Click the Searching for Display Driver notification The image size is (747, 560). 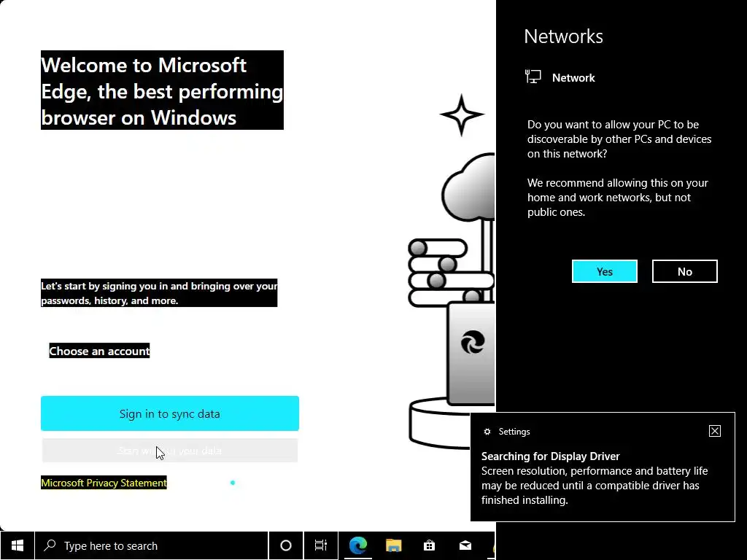click(x=603, y=467)
